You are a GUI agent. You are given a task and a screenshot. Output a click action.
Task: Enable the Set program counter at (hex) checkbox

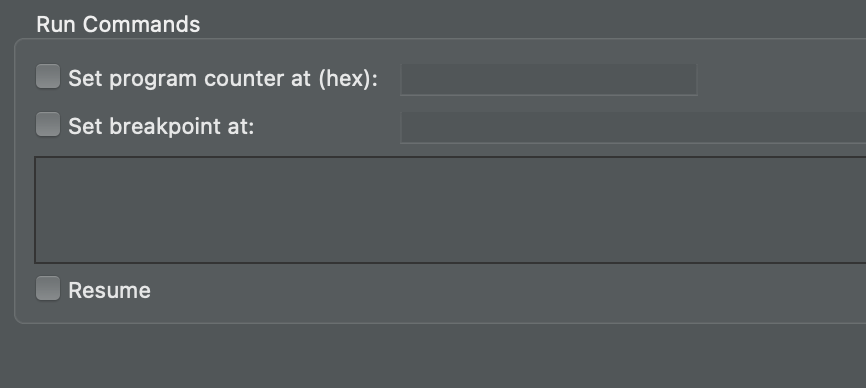48,76
